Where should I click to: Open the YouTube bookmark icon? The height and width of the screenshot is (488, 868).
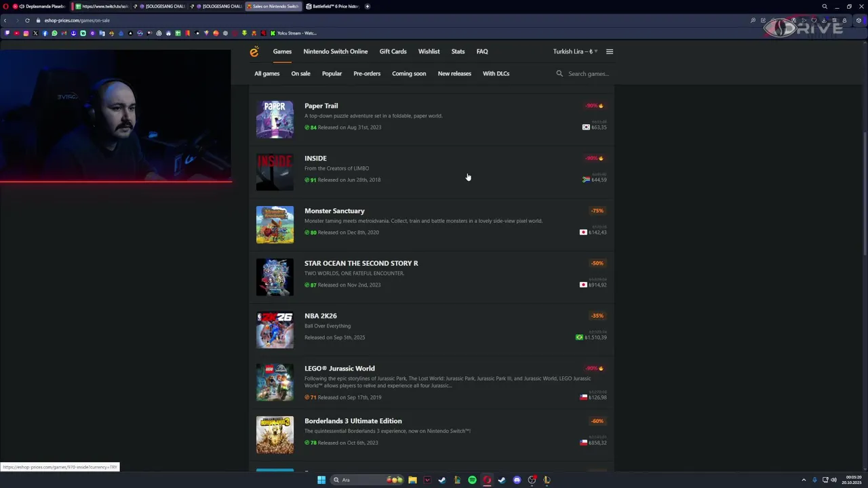16,33
